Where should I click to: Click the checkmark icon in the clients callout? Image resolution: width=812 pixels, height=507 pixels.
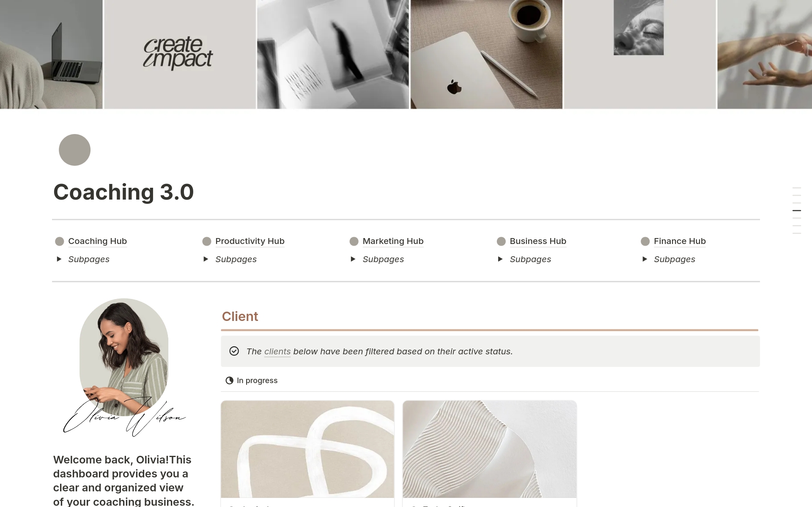pos(234,351)
